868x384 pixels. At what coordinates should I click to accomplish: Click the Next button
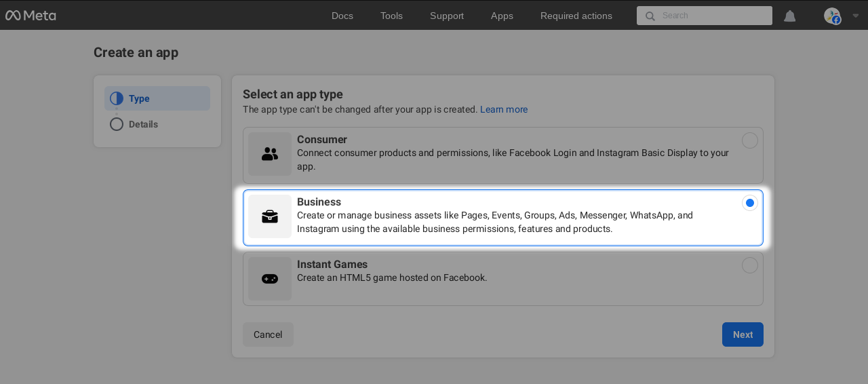point(743,334)
